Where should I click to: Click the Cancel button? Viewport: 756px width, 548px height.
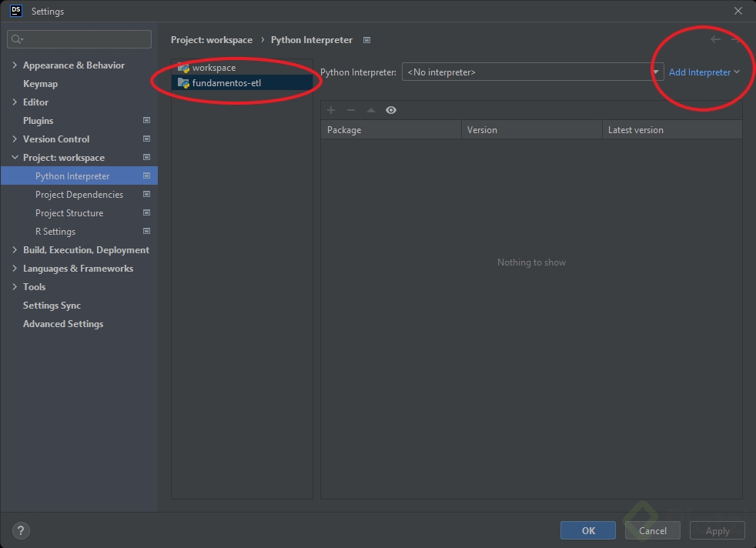point(653,530)
